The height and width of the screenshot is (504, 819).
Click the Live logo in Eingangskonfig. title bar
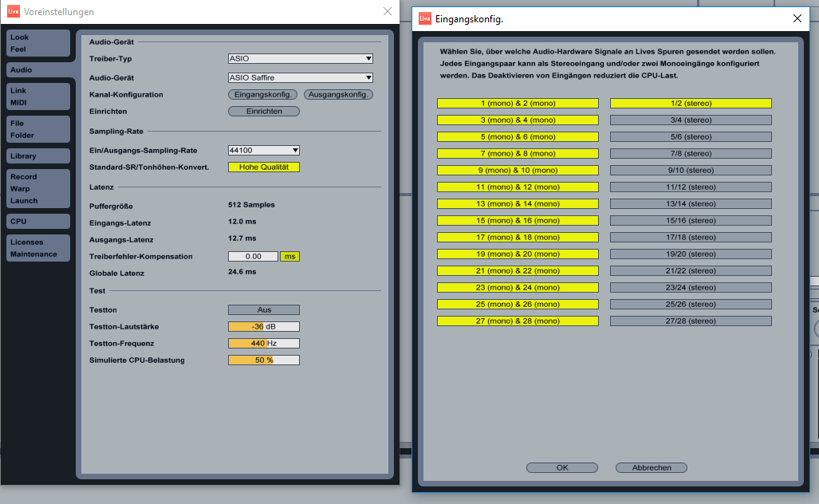(425, 19)
